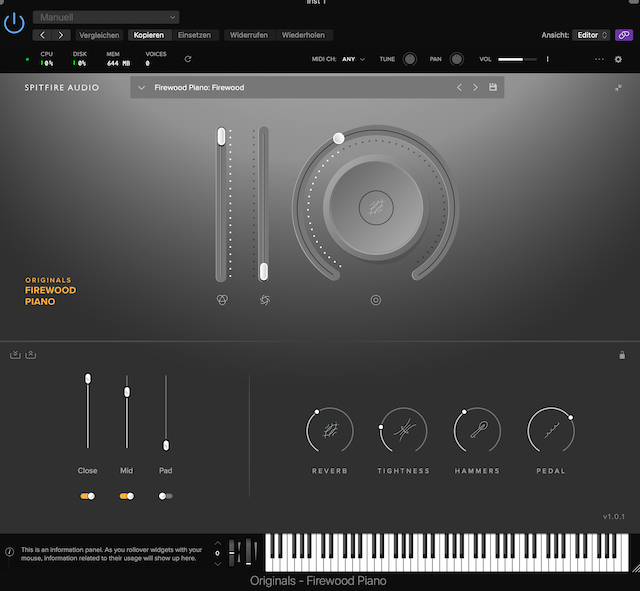Viewport: 640px width, 591px height.
Task: Click the export mixer preset icon
Action: [31, 355]
